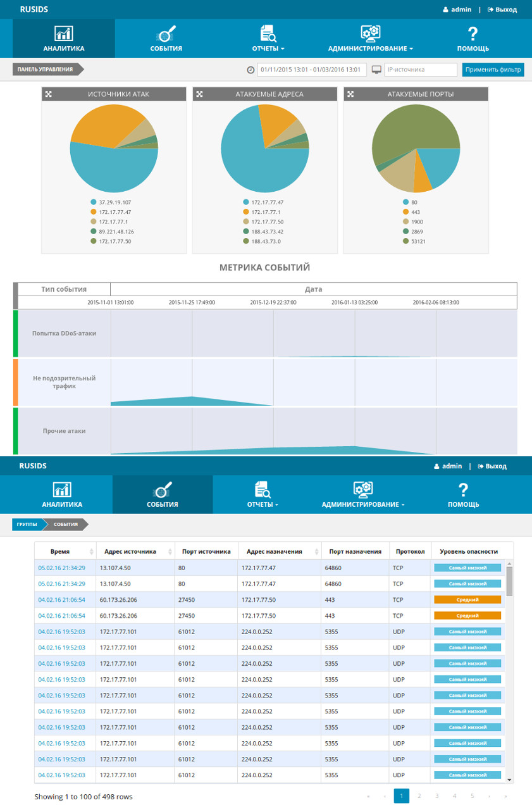
Task: Toggle legend entry port 443 in attacked ports
Action: pos(411,212)
